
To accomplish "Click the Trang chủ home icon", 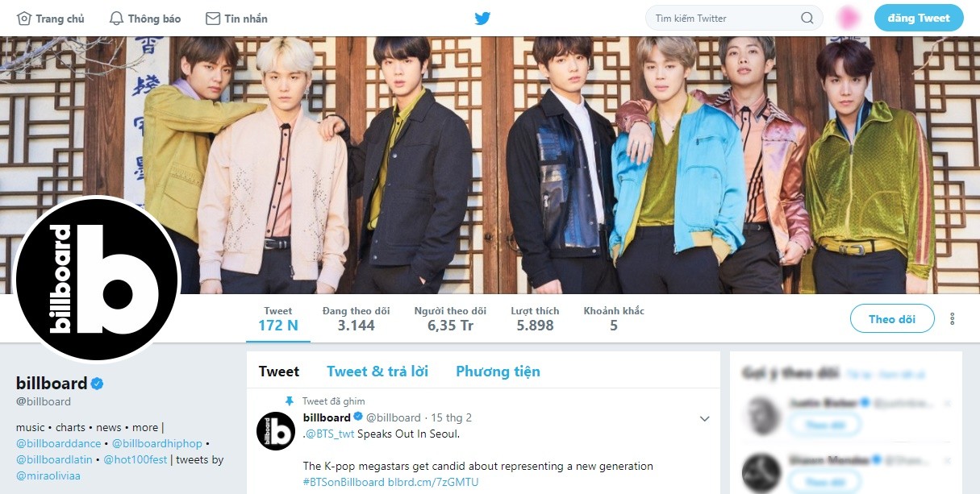I will point(24,18).
